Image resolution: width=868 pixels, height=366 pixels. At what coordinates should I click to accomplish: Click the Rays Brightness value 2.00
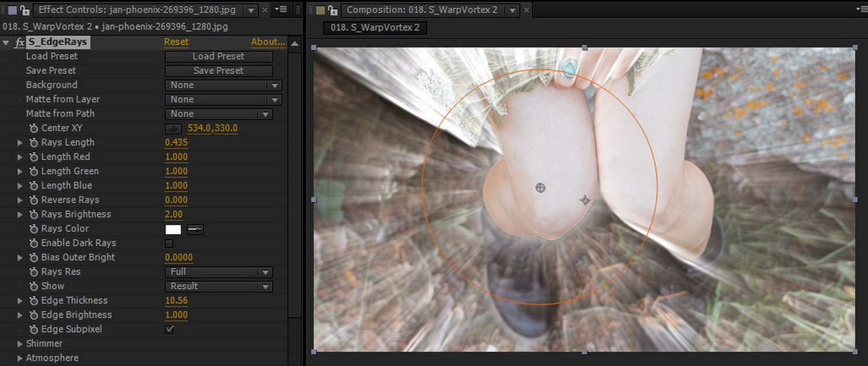[x=174, y=215]
